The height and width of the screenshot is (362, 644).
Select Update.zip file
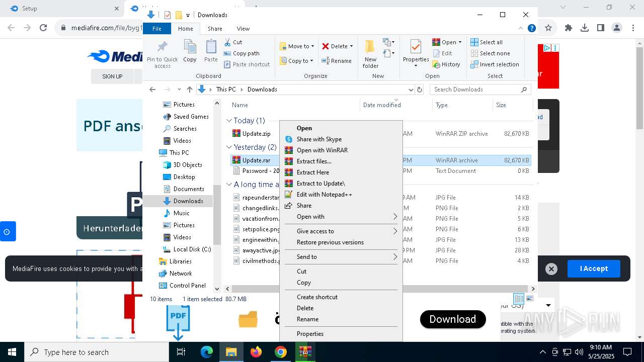point(256,134)
